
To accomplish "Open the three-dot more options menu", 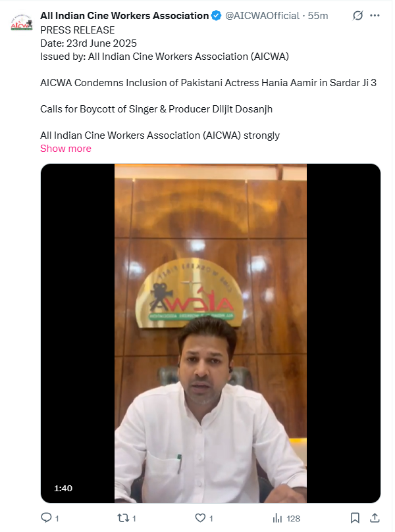I will (x=375, y=15).
